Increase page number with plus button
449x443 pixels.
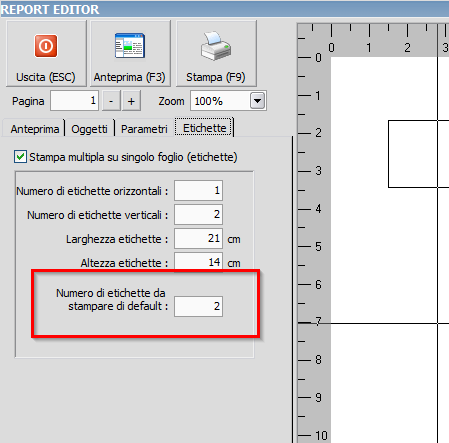click(x=131, y=101)
